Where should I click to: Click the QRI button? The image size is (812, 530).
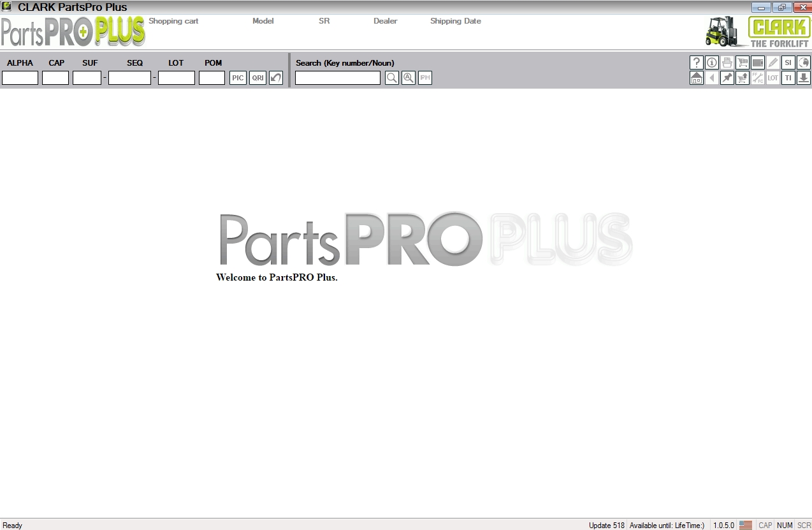tap(257, 78)
